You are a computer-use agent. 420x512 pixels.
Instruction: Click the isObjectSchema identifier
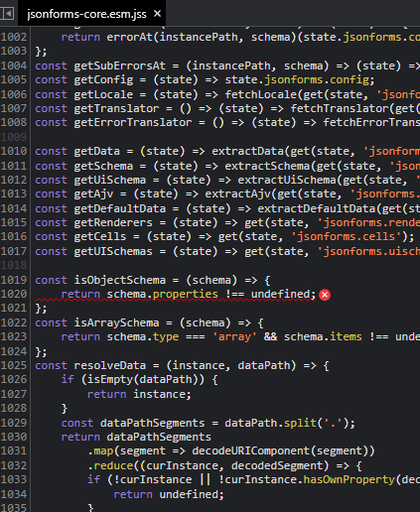120,280
